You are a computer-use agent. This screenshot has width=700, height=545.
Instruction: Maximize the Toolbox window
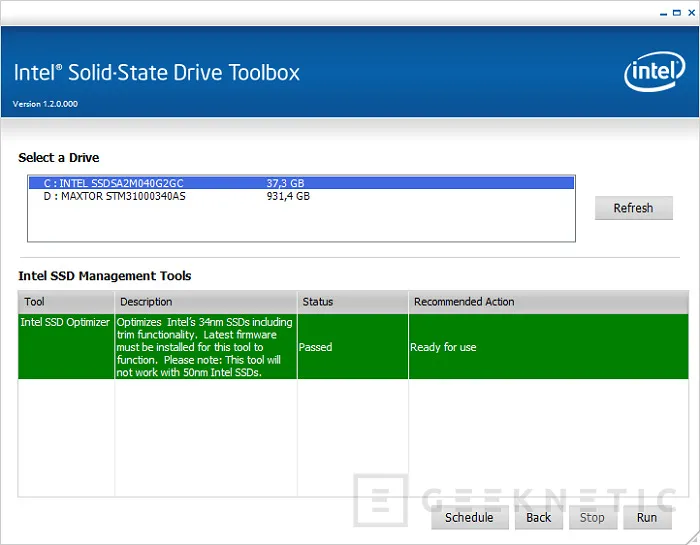pyautogui.click(x=677, y=13)
